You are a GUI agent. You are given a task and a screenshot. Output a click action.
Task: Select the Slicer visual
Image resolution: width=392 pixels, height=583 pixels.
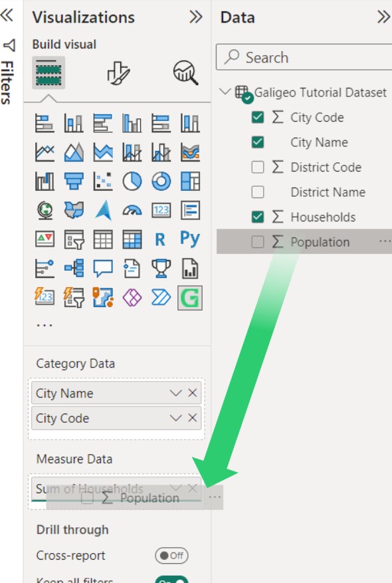[74, 239]
